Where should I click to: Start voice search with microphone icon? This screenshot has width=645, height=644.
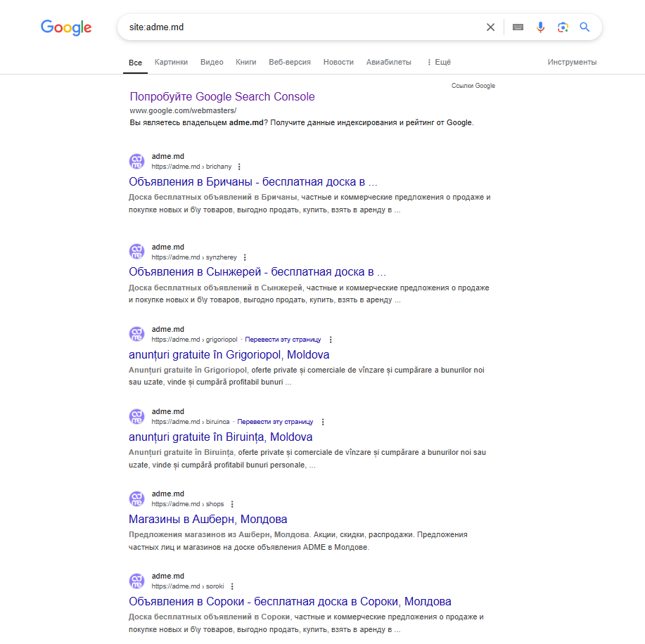(x=540, y=27)
